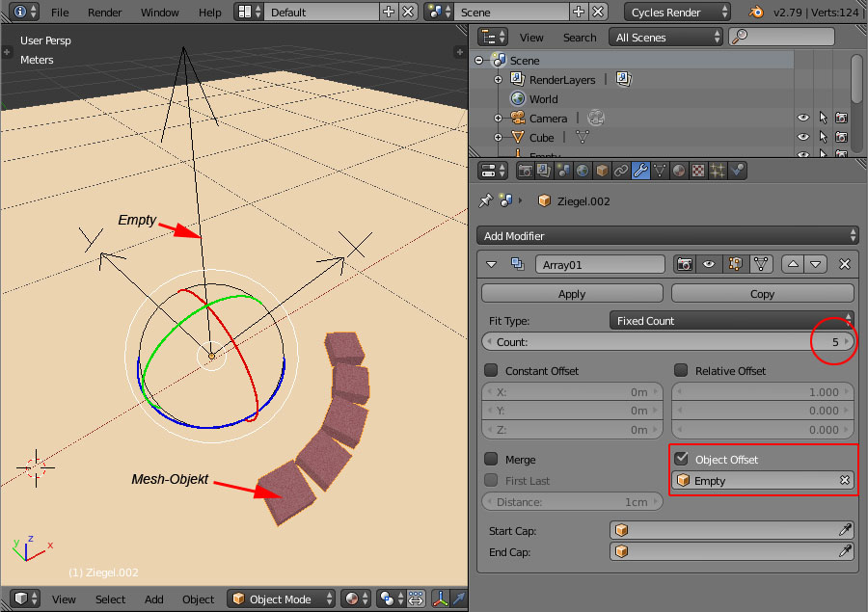Viewport: 868px width, 612px height.
Task: Open the Render menu
Action: pos(104,13)
